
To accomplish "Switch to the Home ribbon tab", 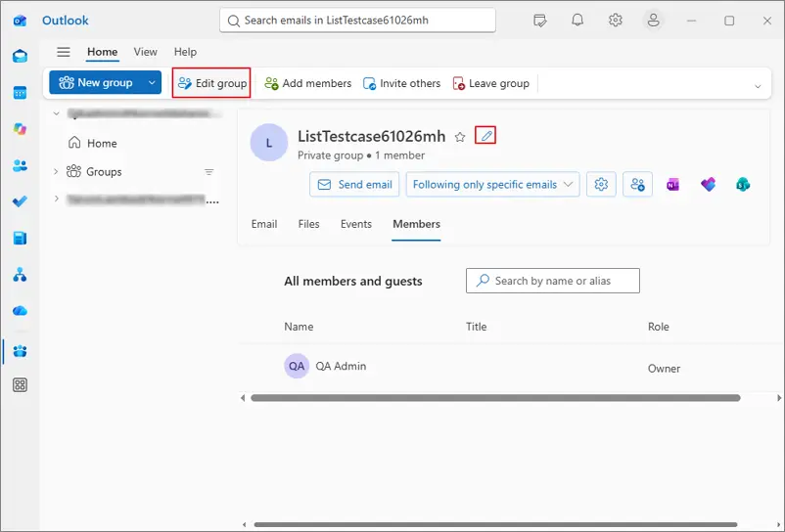I will 102,52.
